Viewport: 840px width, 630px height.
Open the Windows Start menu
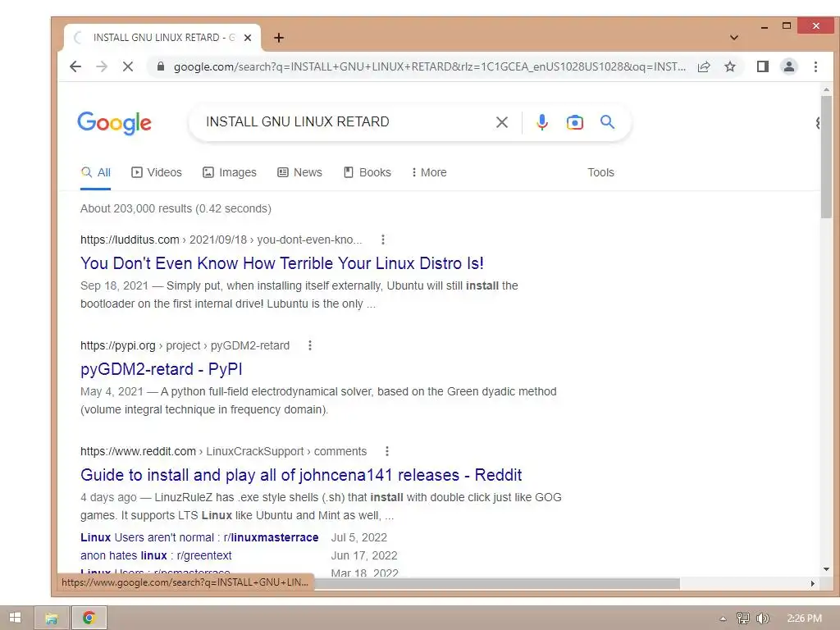[15, 618]
